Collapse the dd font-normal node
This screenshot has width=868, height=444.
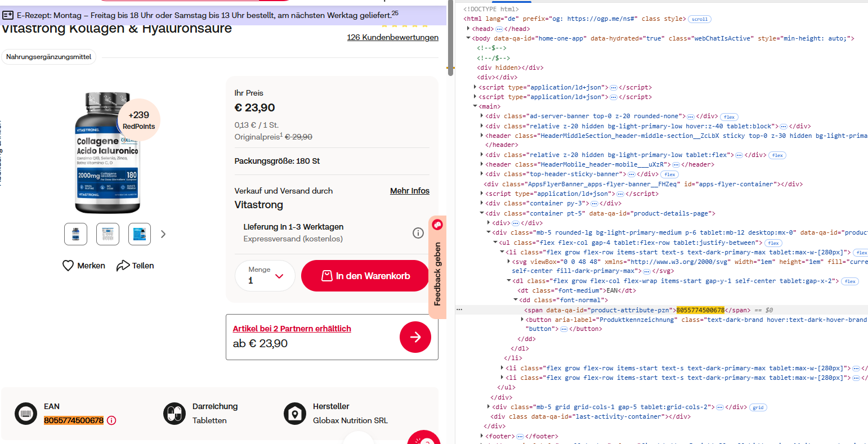coord(516,300)
